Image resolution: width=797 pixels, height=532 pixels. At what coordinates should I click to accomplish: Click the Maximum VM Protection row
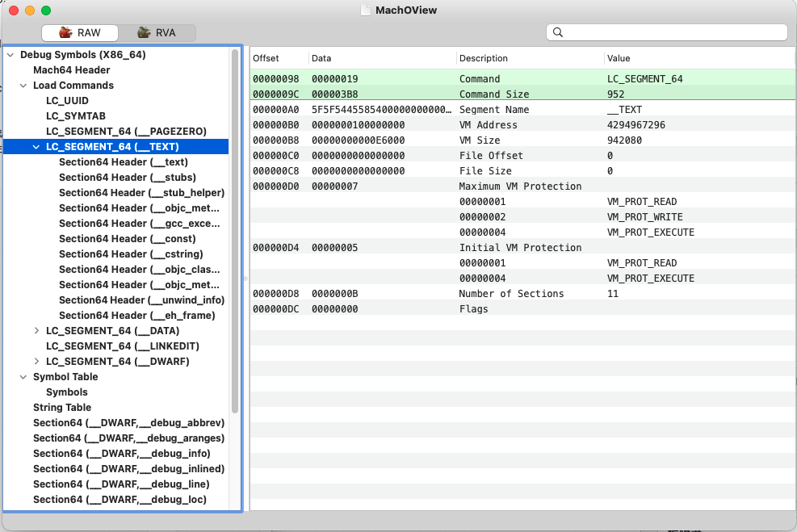pos(522,186)
